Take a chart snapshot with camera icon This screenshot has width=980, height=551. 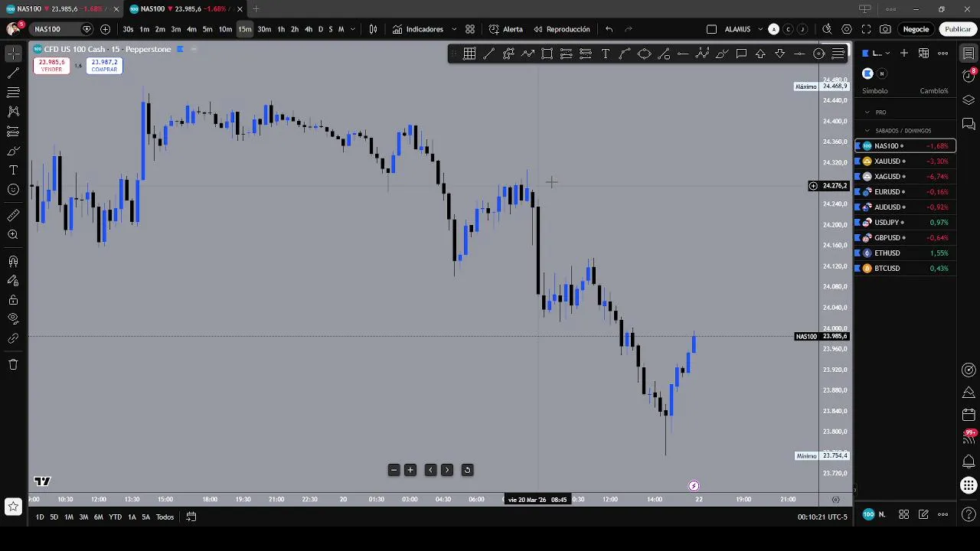pyautogui.click(x=885, y=29)
